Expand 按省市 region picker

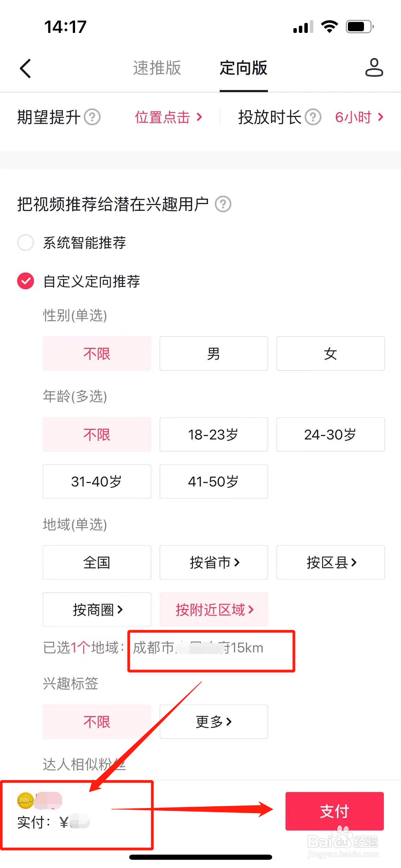(x=214, y=563)
